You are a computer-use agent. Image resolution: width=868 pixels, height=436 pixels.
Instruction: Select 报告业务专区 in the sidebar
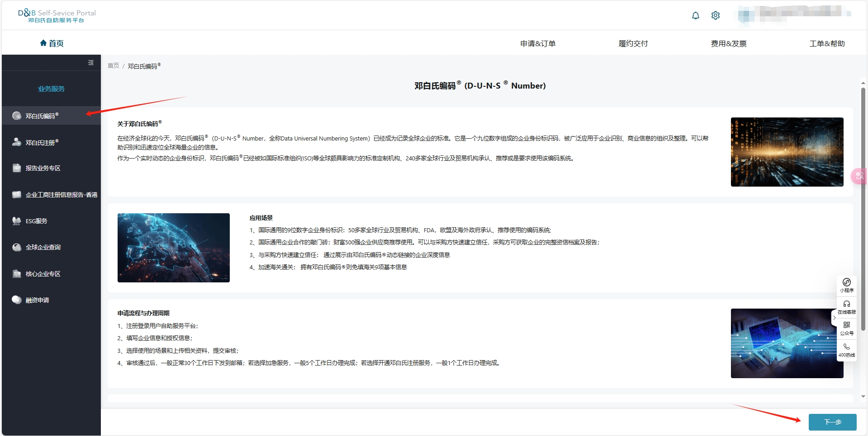[51, 168]
